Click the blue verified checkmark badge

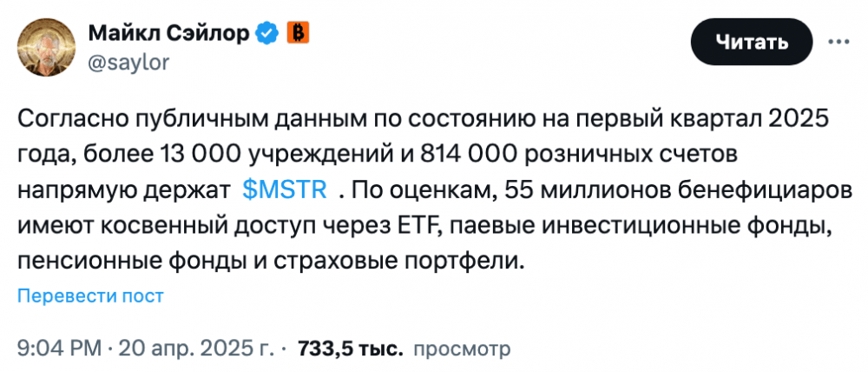[x=266, y=36]
